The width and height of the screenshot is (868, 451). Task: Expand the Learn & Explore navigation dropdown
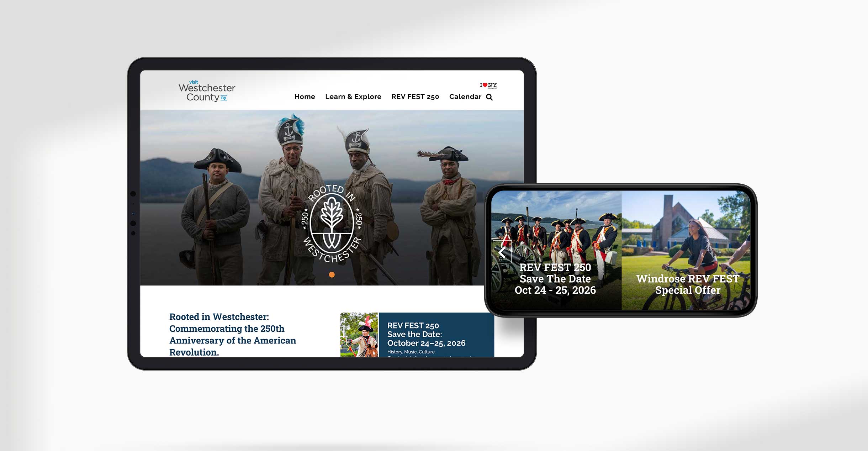click(x=354, y=96)
